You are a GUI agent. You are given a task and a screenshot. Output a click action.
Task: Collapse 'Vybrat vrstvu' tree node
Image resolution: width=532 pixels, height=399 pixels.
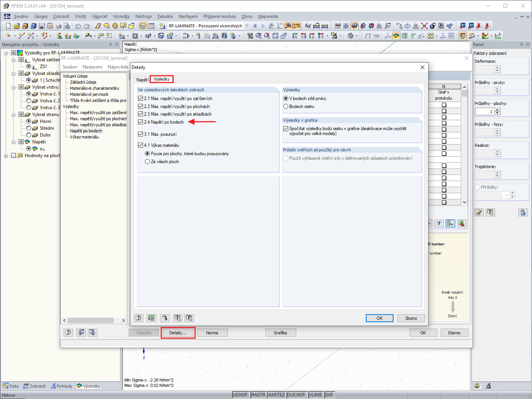pyautogui.click(x=14, y=87)
